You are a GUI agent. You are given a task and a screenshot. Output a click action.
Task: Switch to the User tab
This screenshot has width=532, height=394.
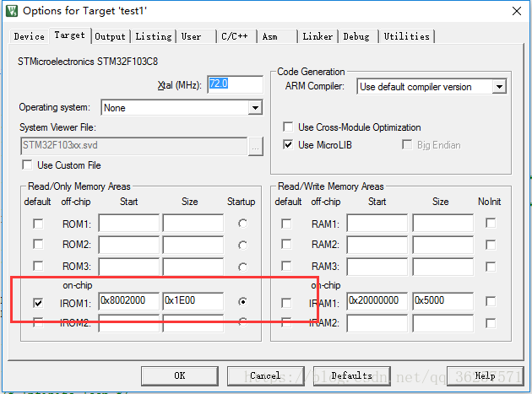[191, 36]
